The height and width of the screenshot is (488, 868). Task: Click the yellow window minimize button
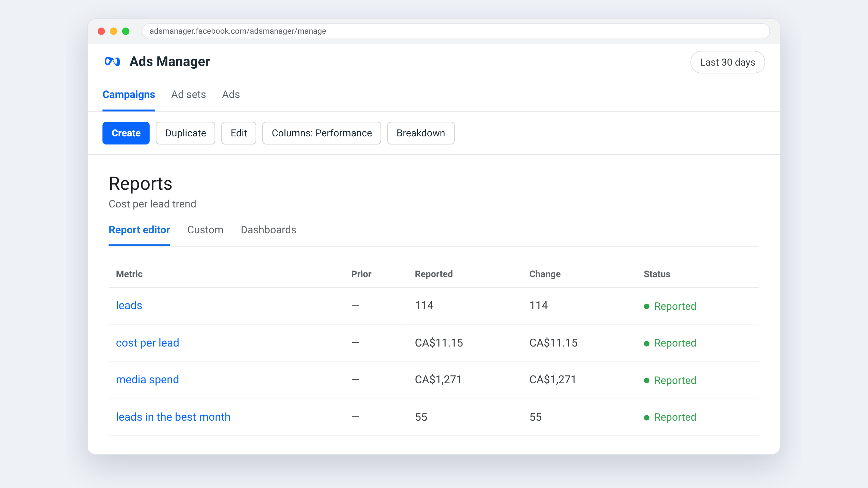click(x=114, y=31)
